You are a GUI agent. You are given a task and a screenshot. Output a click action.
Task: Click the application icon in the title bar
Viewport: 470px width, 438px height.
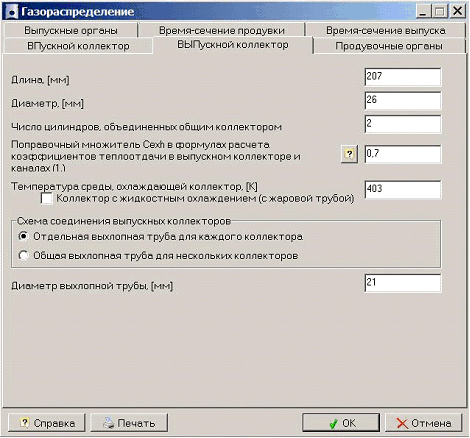(x=12, y=12)
